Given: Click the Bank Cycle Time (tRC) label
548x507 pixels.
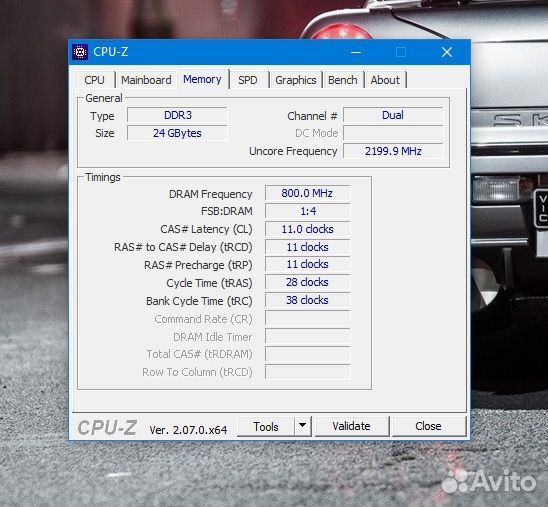Looking at the screenshot, I should (199, 301).
